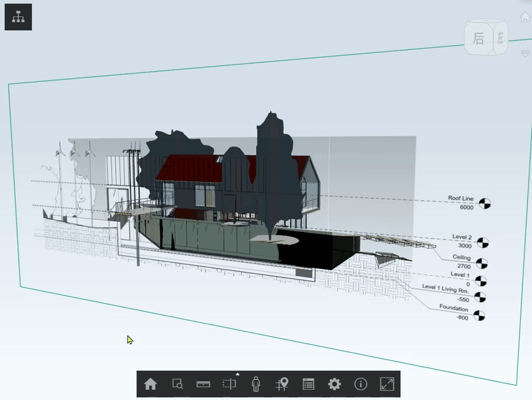The width and height of the screenshot is (532, 400).
Task: Activate the Measure ruler tool
Action: click(203, 384)
